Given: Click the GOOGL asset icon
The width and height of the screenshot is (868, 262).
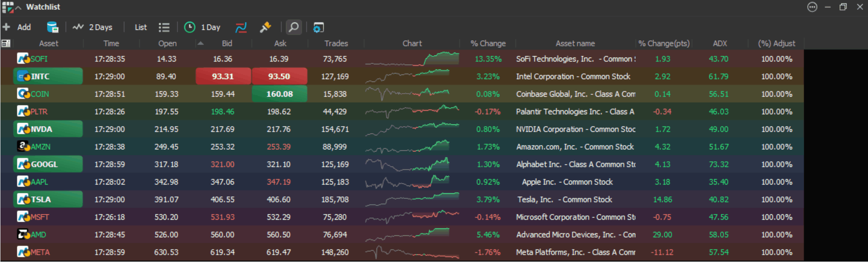Looking at the screenshot, I should pos(23,164).
